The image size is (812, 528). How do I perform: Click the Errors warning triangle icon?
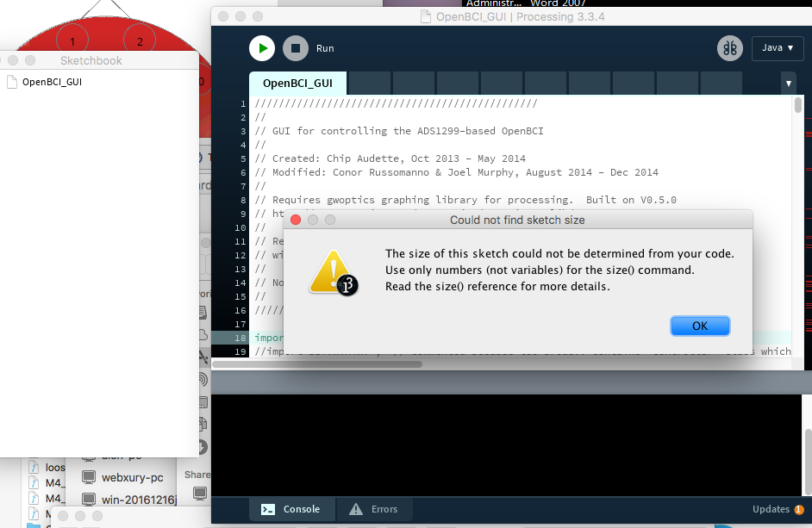click(x=356, y=509)
